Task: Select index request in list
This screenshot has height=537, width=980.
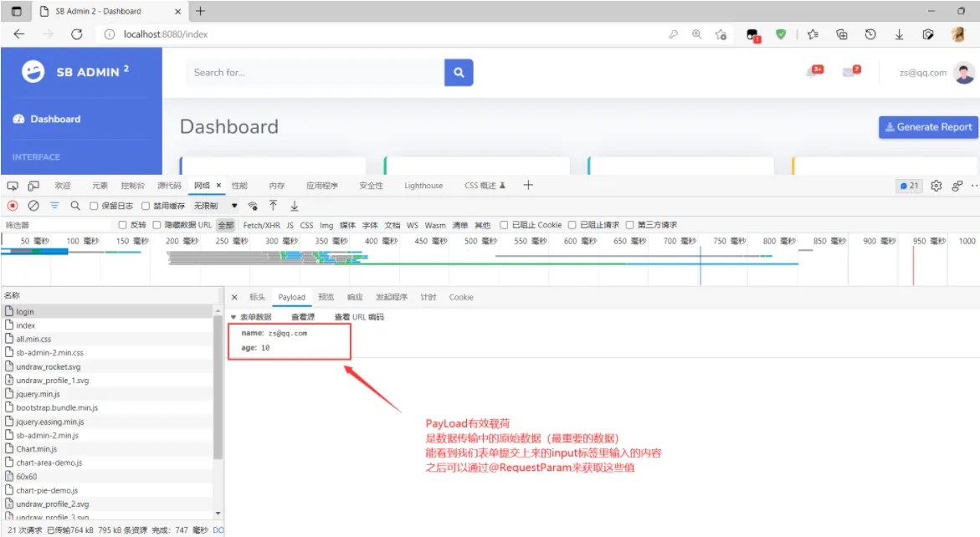Action: 107,325
